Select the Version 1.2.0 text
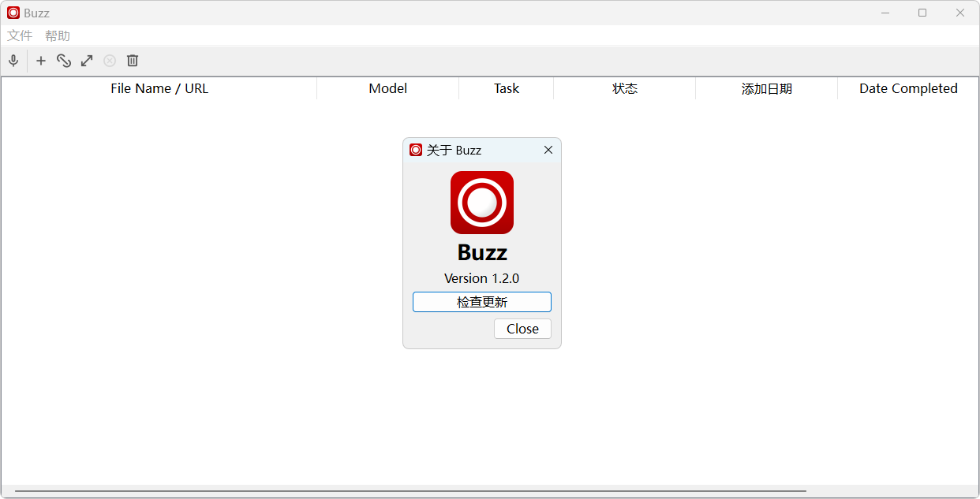Screen dimensions: 980x499 coord(482,278)
